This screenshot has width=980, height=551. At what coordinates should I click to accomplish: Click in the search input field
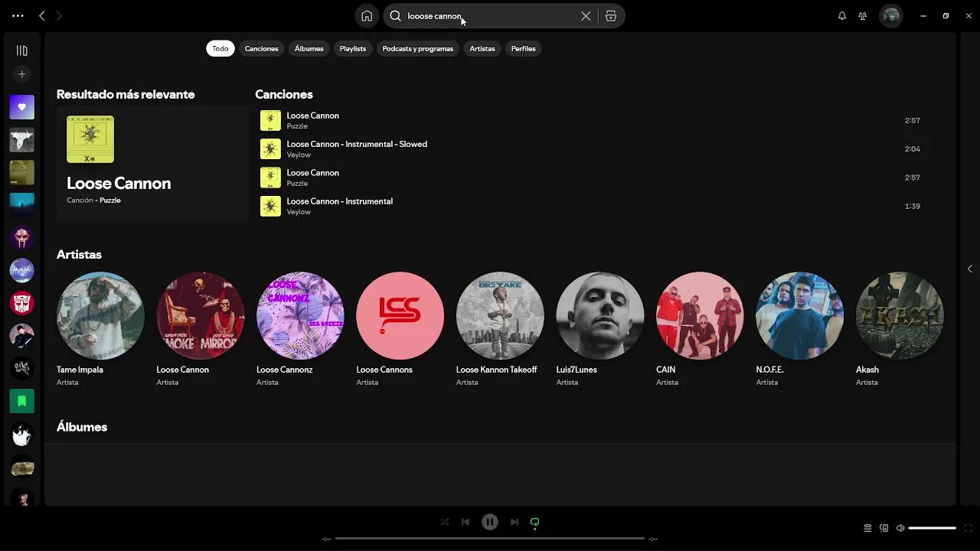coord(490,16)
